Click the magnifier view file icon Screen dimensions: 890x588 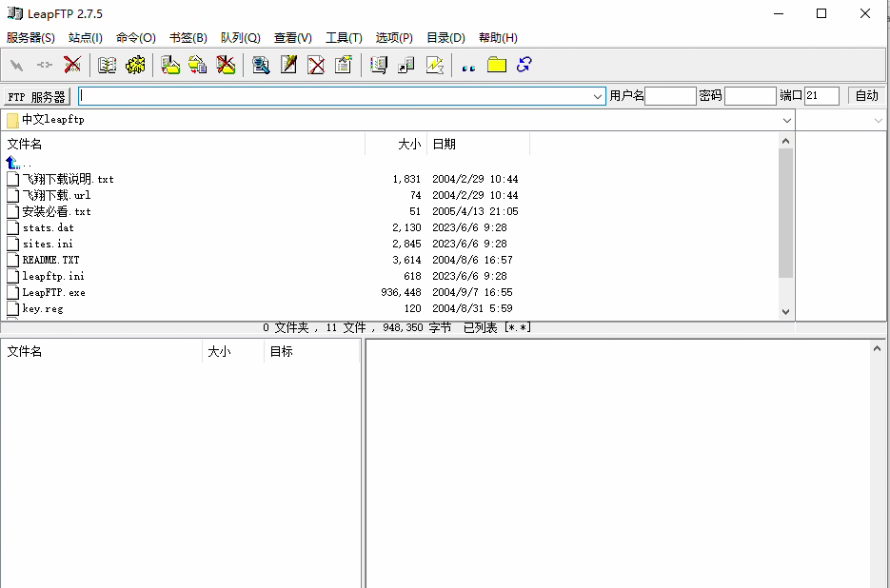[261, 66]
